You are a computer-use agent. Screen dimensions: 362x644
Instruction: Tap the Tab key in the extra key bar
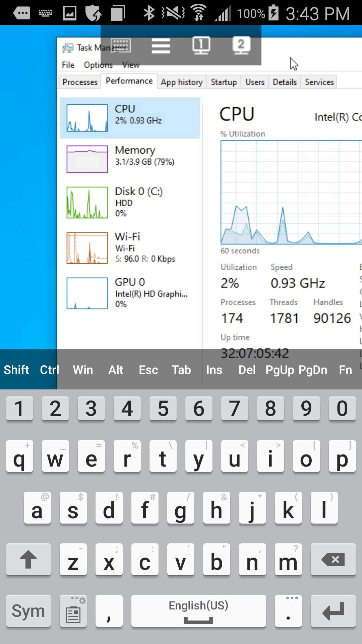(x=181, y=370)
